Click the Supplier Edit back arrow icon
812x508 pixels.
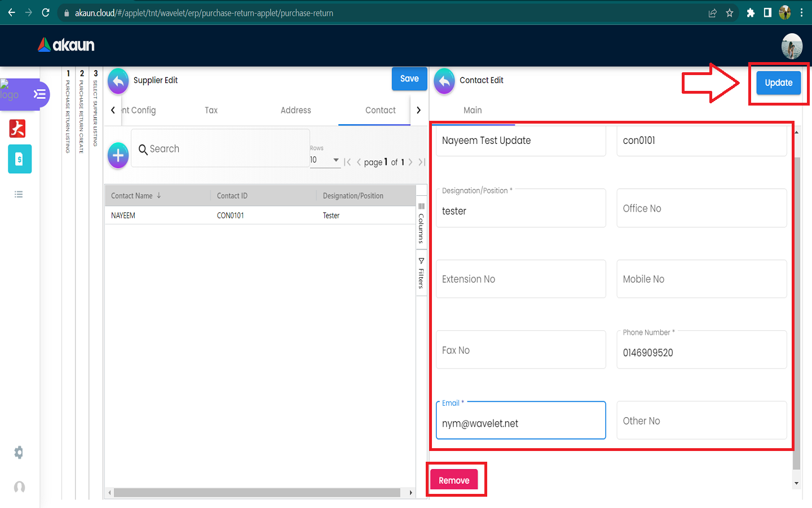(118, 81)
